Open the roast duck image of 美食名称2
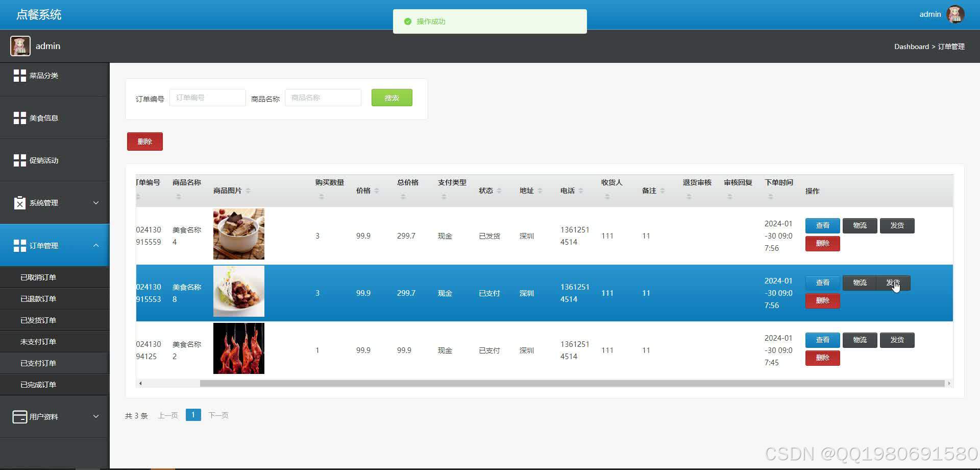This screenshot has width=980, height=470. [x=239, y=348]
